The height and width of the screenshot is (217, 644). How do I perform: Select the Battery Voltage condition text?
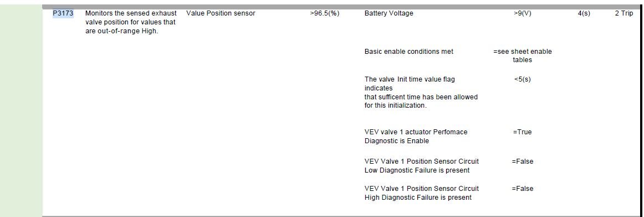tap(389, 13)
